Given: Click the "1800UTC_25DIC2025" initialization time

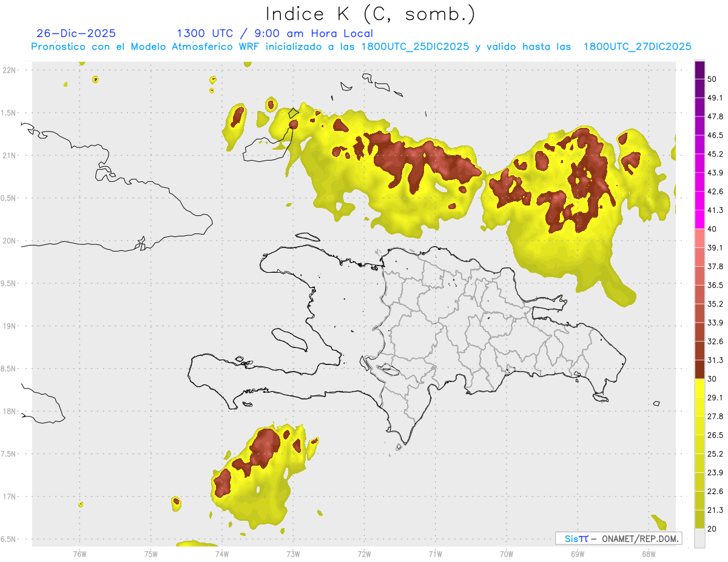Looking at the screenshot, I should [415, 47].
